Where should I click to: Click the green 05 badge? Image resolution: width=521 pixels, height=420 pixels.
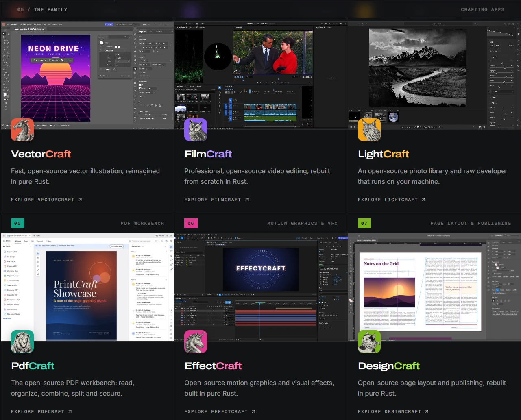[x=17, y=223]
